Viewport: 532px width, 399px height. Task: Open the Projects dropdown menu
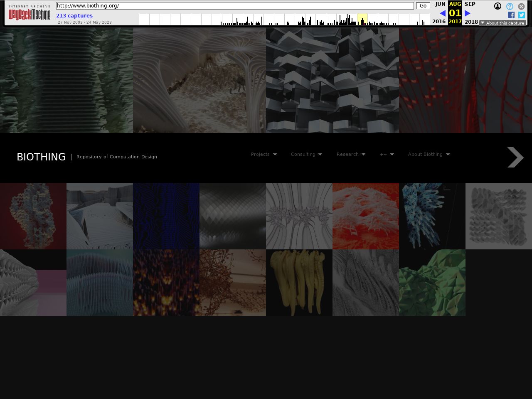(x=264, y=154)
